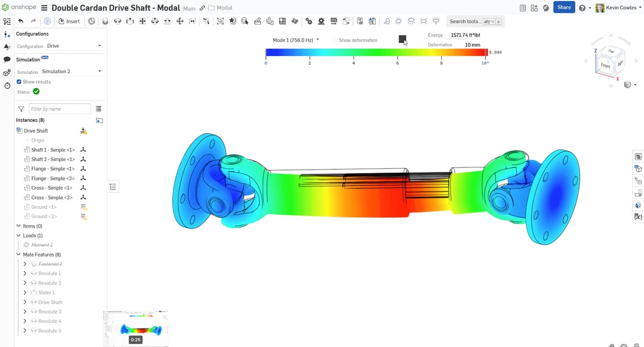Screen dimensions: 644x347
Task: Click the filter funnel icon in instances panel
Action: click(21, 109)
